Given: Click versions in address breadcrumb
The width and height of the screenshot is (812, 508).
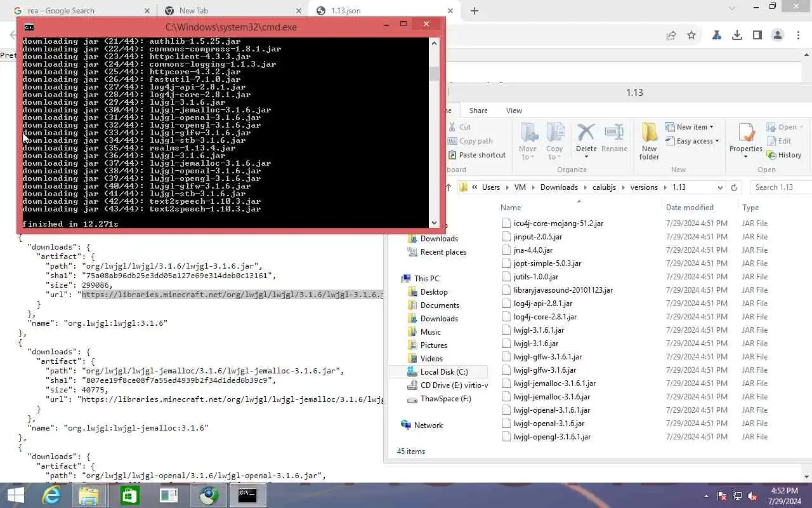Looking at the screenshot, I should click(x=644, y=187).
